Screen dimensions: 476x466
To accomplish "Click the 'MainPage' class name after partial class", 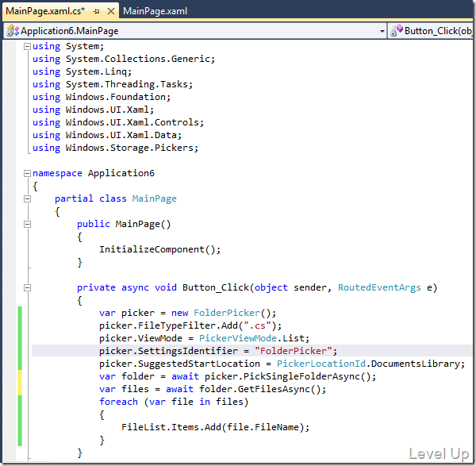I will 154,198.
